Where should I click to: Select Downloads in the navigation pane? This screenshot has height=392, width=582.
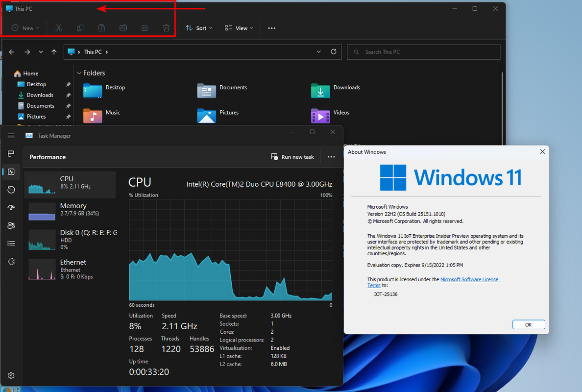(x=36, y=95)
